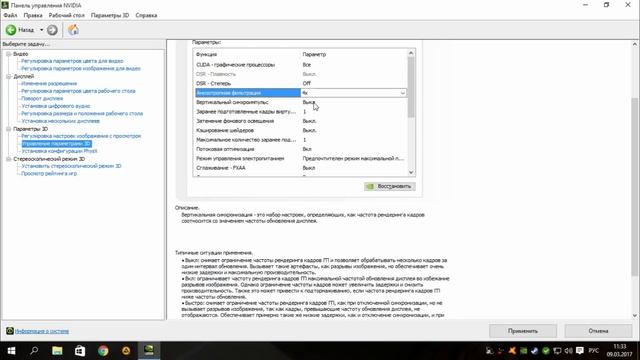Open the Параметры 3D menu
Viewport: 640px width, 360px height.
tap(110, 15)
